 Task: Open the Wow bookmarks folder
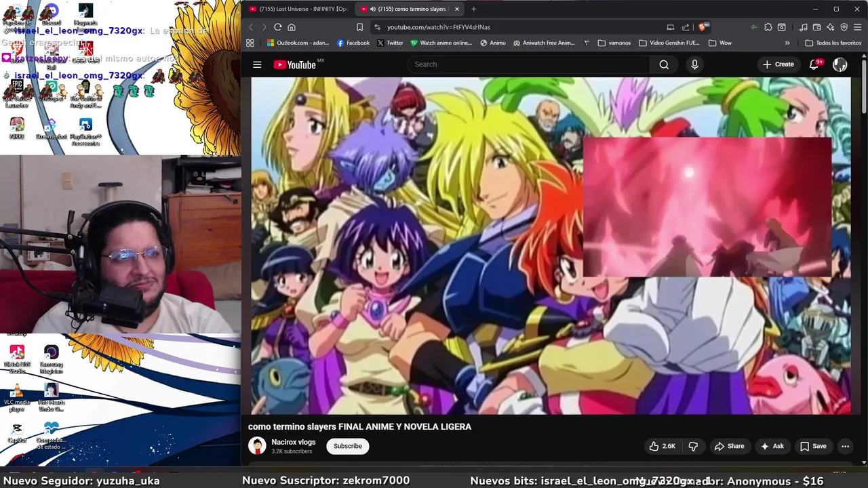click(719, 43)
